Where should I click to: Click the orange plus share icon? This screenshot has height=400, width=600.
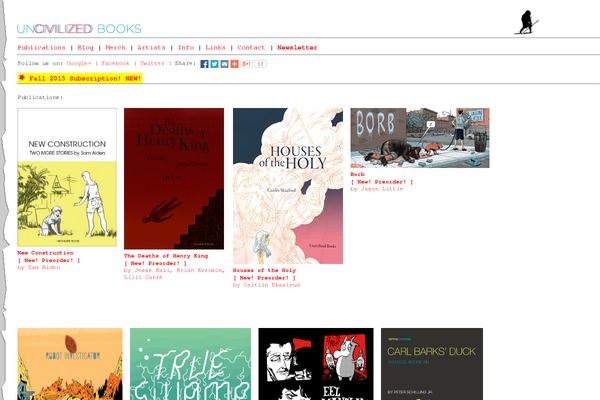pyautogui.click(x=234, y=64)
